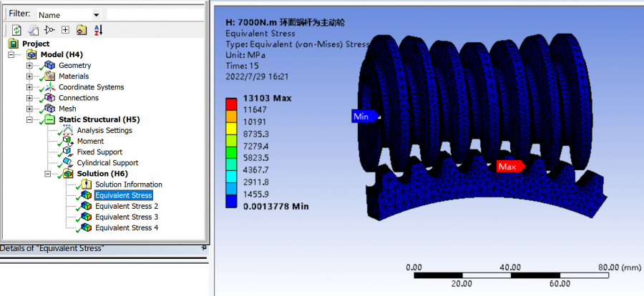Expand the Geometry tree node
This screenshot has width=644, height=296.
(x=29, y=66)
